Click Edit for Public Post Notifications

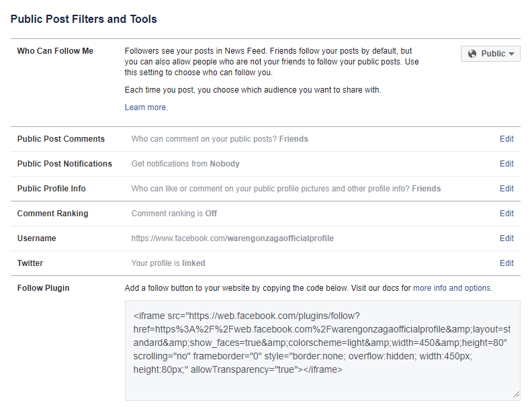click(x=506, y=164)
